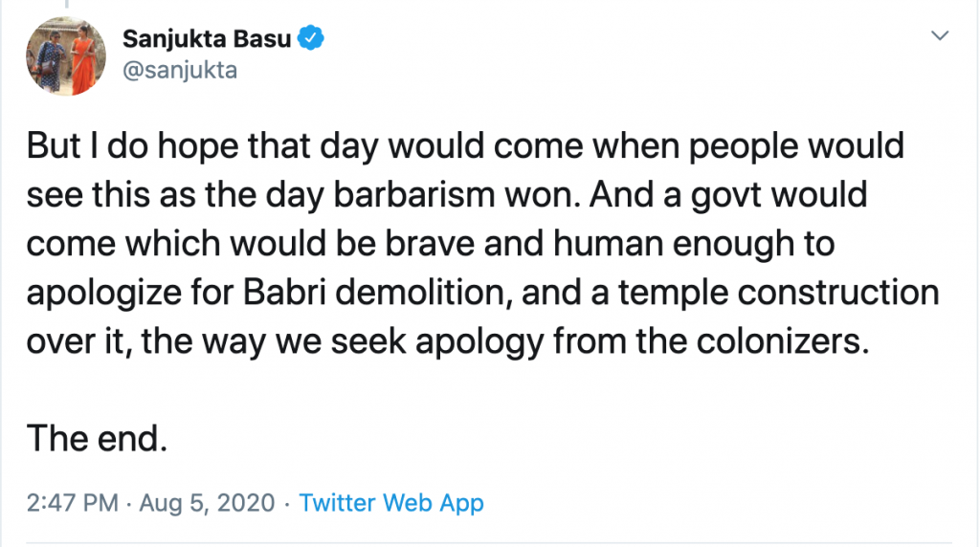This screenshot has width=980, height=547.
Task: Click the Twitter Web App source link
Action: point(391,502)
